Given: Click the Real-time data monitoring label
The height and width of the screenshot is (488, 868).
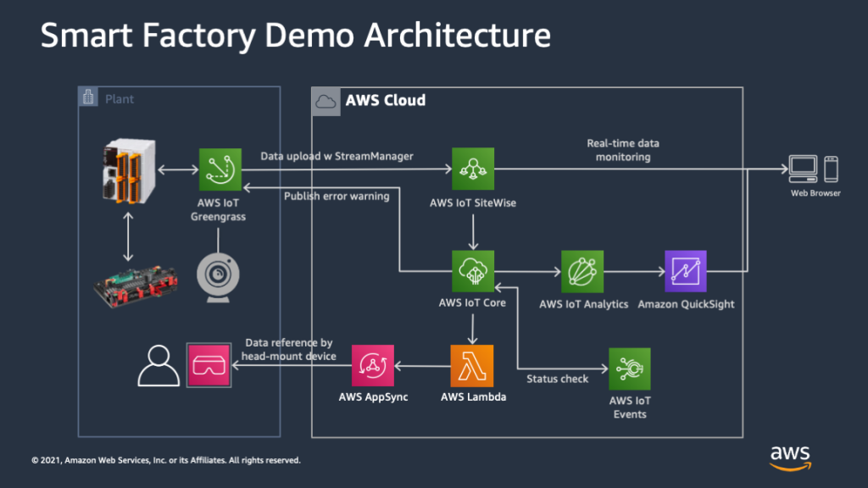Looking at the screenshot, I should tap(623, 150).
